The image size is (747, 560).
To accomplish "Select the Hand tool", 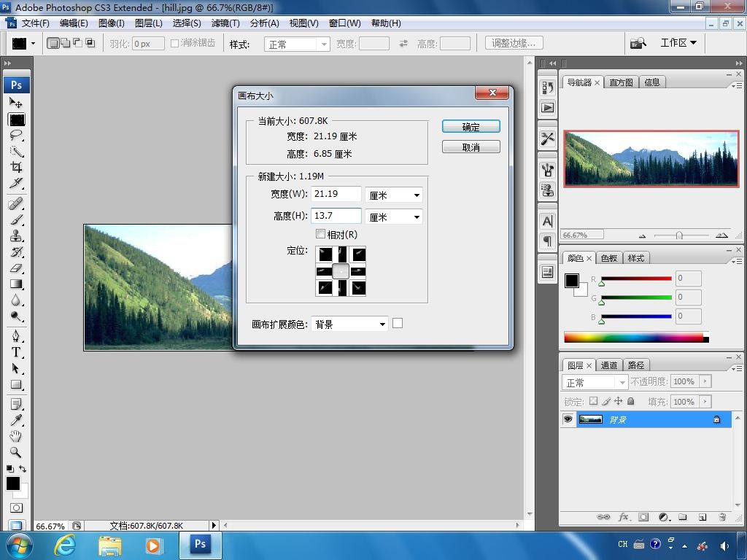I will point(16,436).
